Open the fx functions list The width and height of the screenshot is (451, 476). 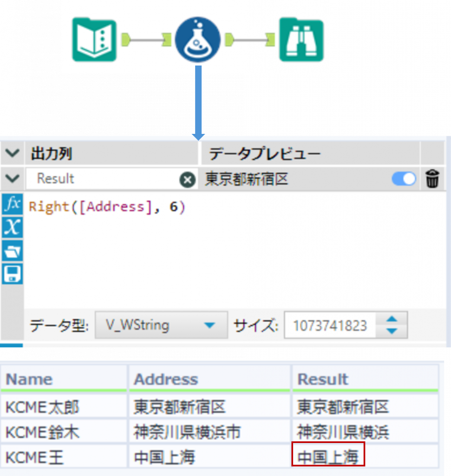click(x=12, y=204)
